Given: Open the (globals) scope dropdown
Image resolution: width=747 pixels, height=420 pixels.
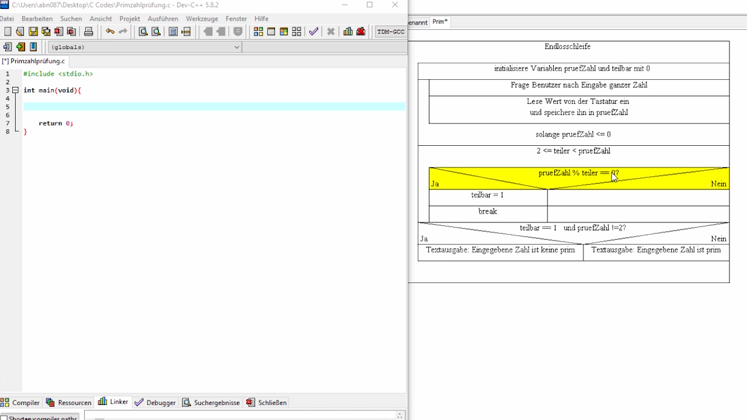Looking at the screenshot, I should (143, 47).
